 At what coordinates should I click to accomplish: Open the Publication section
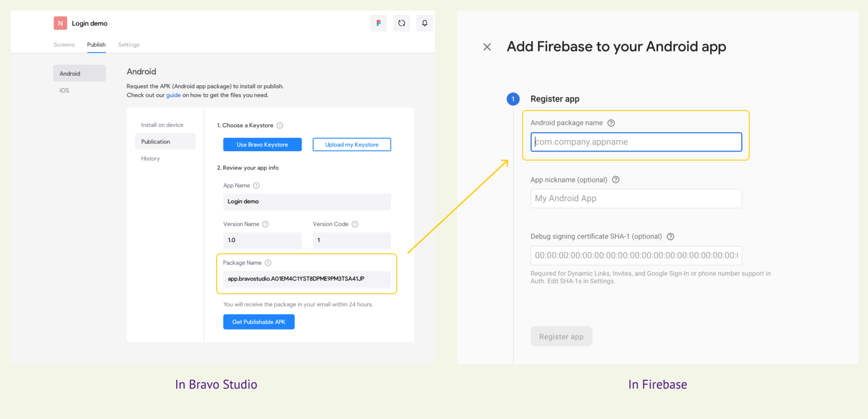[x=166, y=141]
